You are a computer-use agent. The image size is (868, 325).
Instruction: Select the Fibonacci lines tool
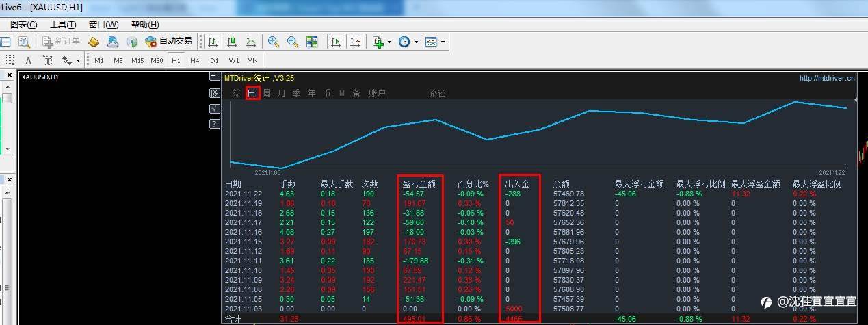click(9, 60)
